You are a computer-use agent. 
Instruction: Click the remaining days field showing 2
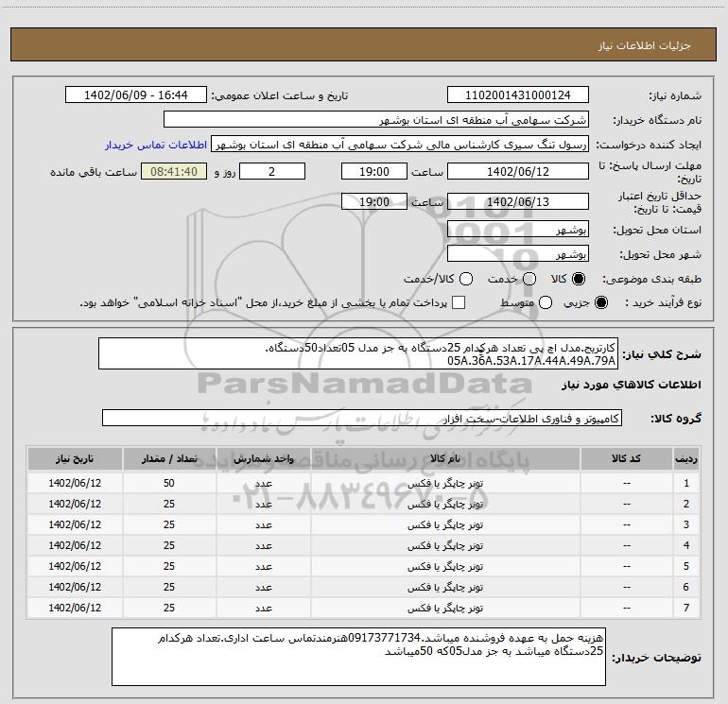[272, 172]
